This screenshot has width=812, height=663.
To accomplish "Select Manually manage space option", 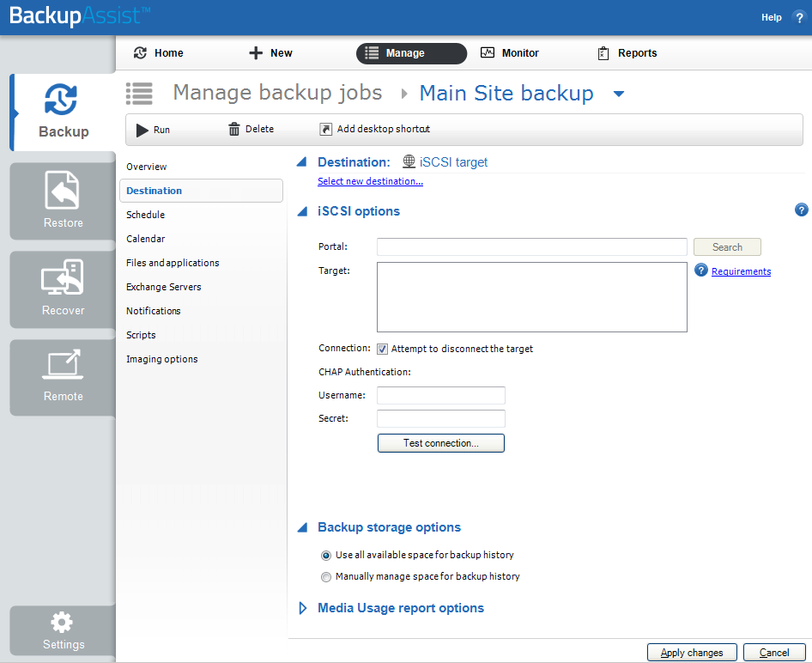I will [x=325, y=577].
